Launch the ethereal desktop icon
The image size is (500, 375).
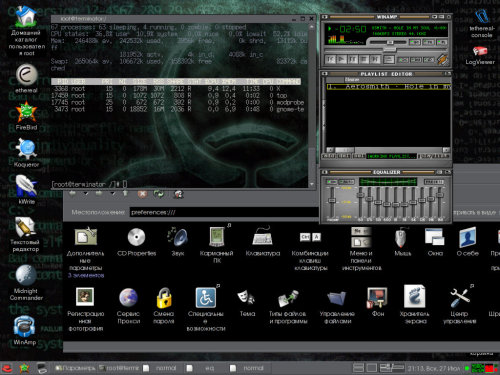click(x=27, y=78)
